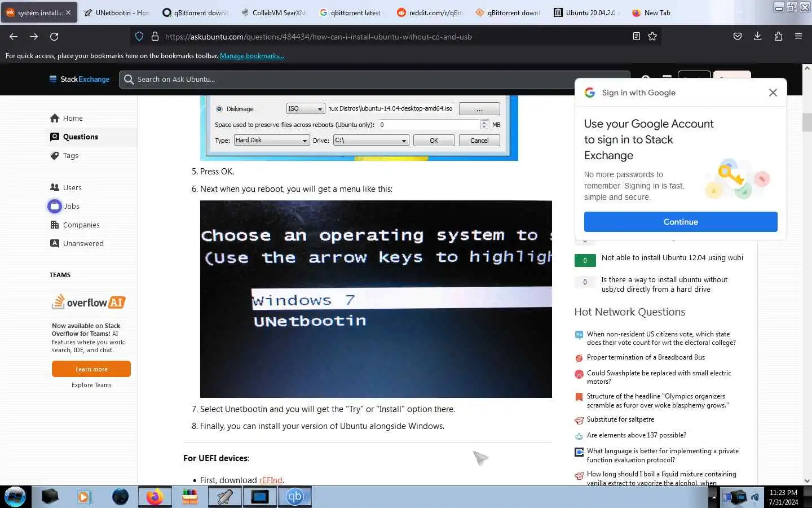Open 'Are elements above 137 possible?' question
The width and height of the screenshot is (812, 508).
point(637,435)
